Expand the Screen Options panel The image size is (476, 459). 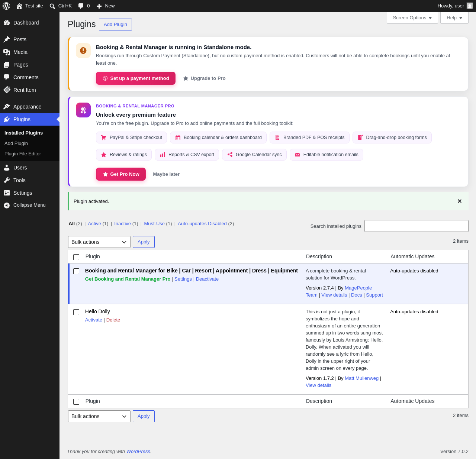tap(412, 18)
